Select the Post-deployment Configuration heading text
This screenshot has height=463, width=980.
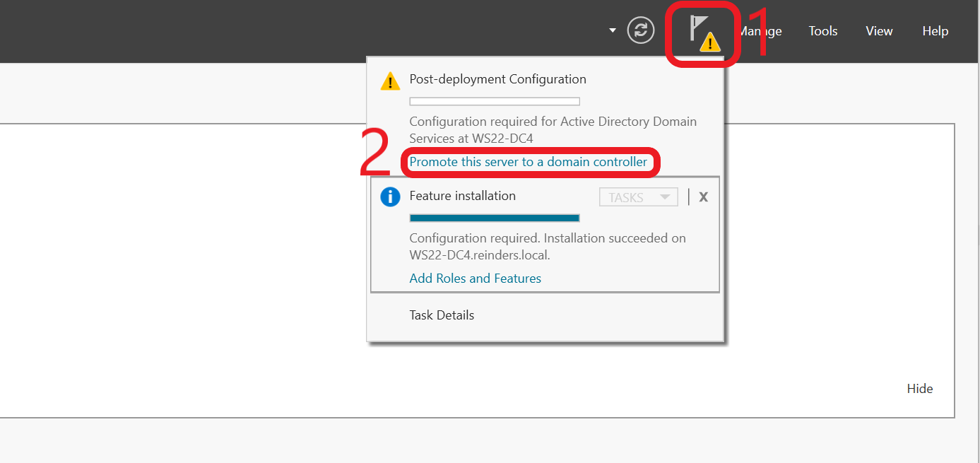(497, 79)
